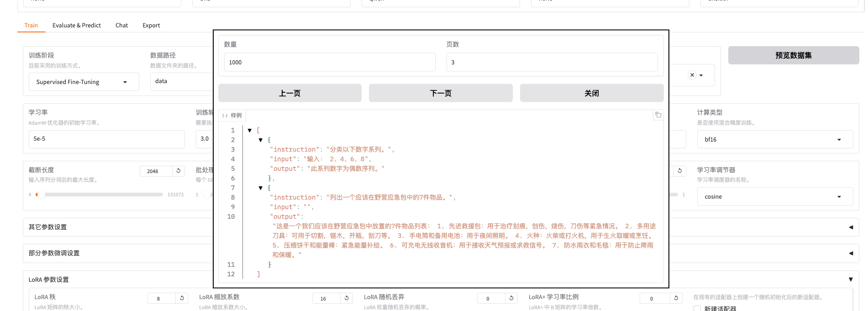Screen dimensions: 868x311
Task: Click the 预览数据集 button
Action: [x=793, y=55]
